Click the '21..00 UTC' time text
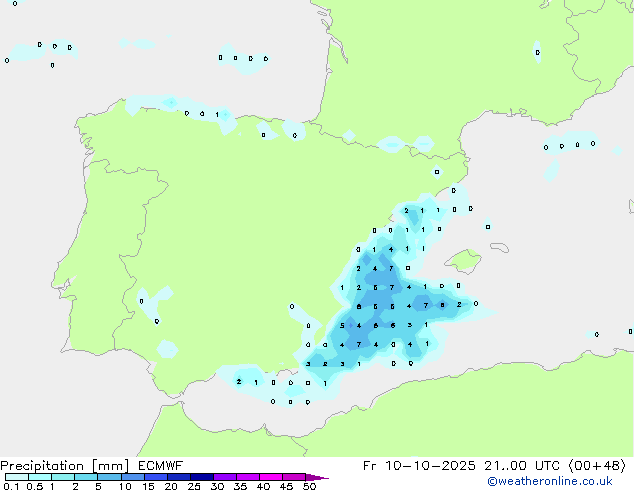Image resolution: width=634 pixels, height=490 pixels. [x=523, y=466]
